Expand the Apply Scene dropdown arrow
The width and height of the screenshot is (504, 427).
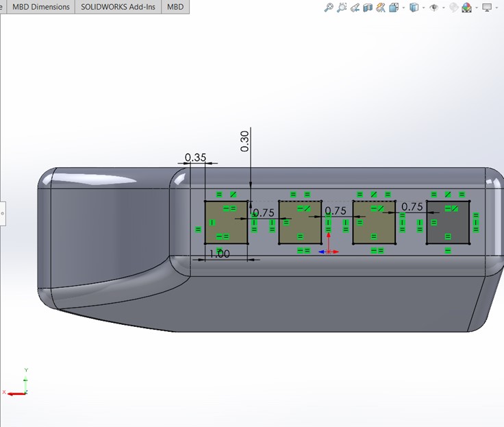[477, 8]
